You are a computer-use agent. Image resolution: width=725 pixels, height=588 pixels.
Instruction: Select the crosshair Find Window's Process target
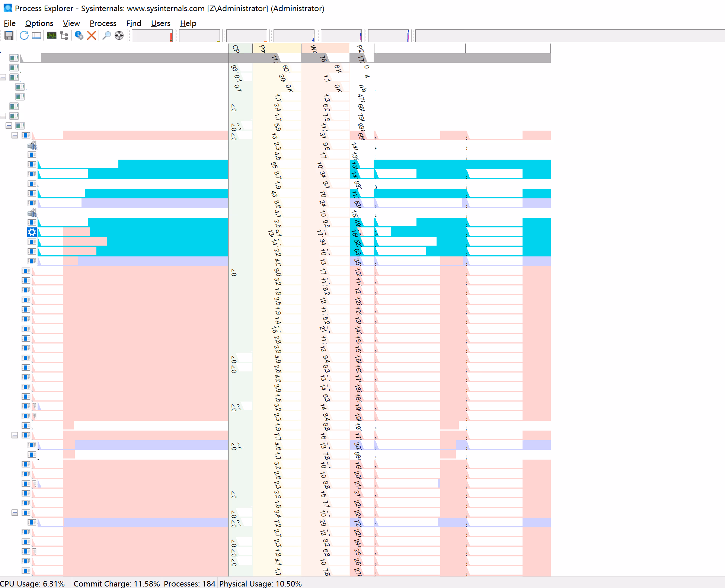coord(119,35)
